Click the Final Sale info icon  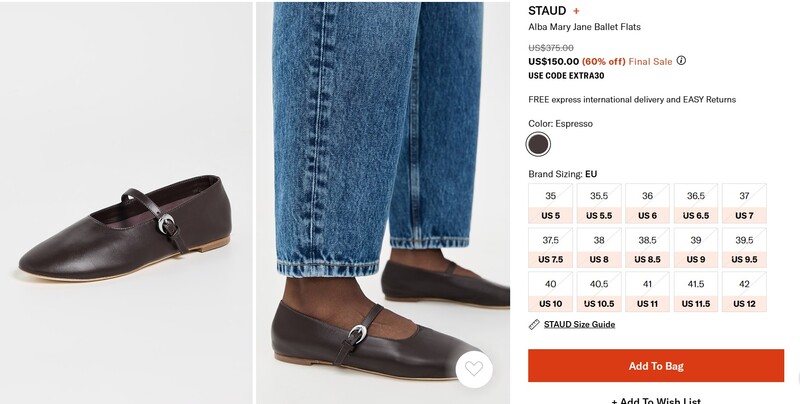coord(681,60)
